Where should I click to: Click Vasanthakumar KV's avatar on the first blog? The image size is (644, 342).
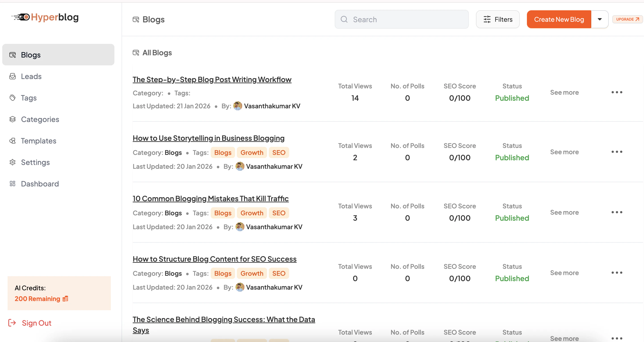coord(238,106)
